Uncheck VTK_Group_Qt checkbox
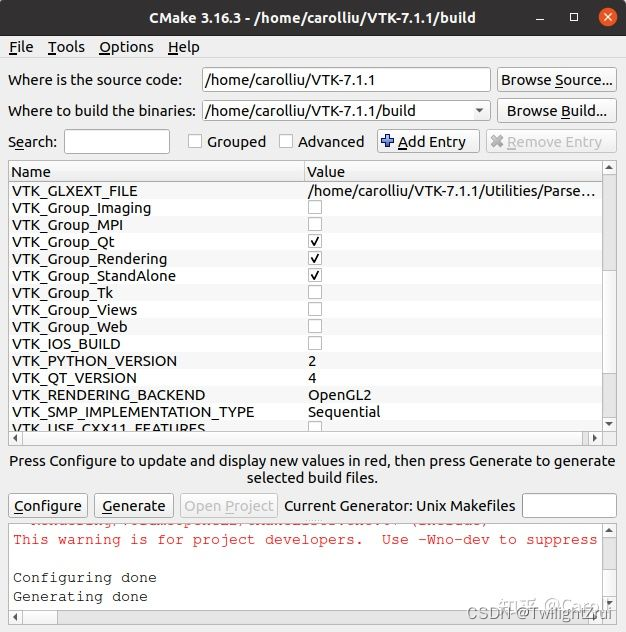Image resolution: width=626 pixels, height=632 pixels. (x=315, y=241)
